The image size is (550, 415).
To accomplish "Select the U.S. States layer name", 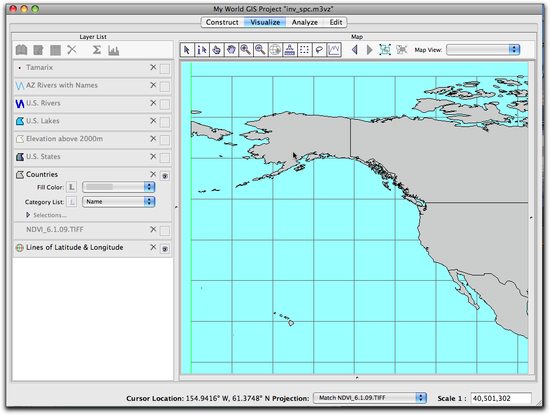I will [x=43, y=156].
